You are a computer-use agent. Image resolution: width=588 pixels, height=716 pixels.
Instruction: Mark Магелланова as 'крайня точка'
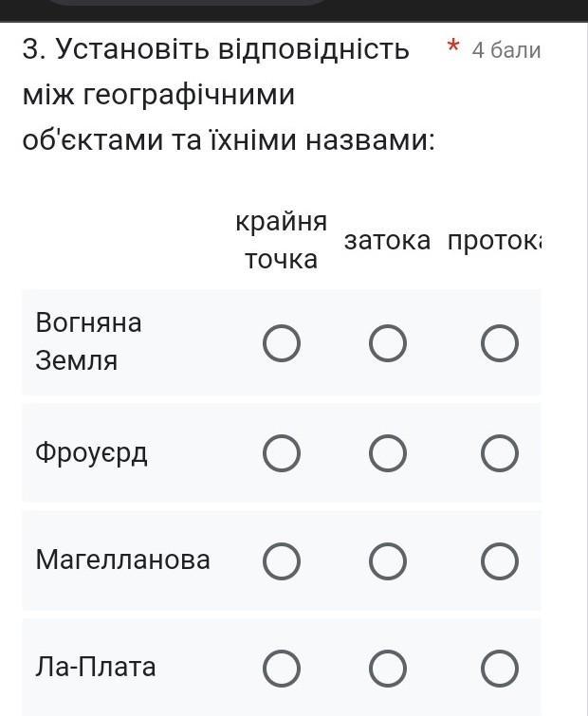click(x=282, y=561)
